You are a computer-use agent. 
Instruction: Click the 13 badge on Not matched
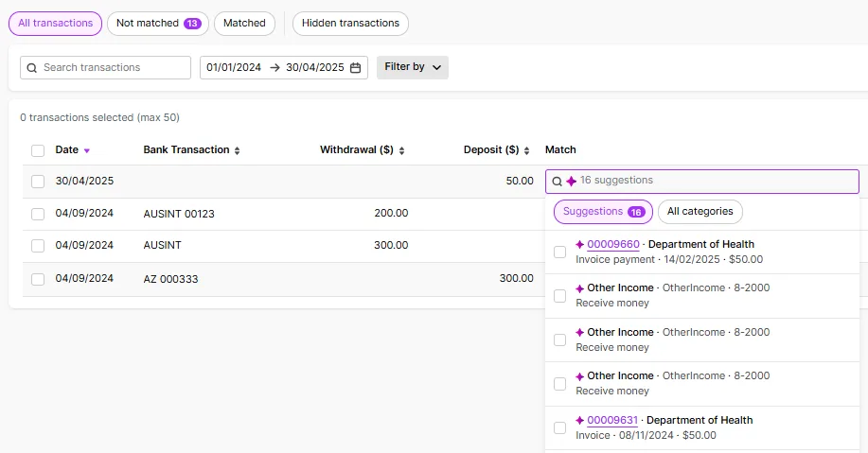(192, 24)
